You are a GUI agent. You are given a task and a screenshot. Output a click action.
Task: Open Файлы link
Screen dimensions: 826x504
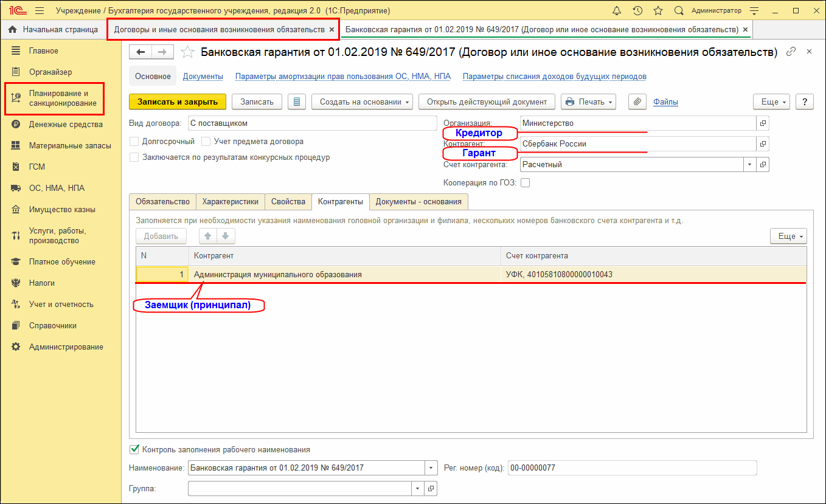pos(665,102)
